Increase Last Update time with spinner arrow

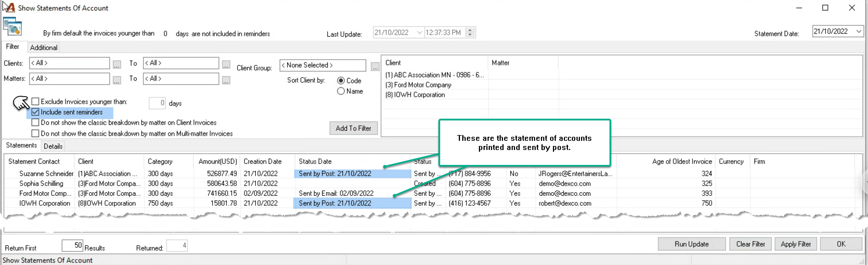pos(470,30)
